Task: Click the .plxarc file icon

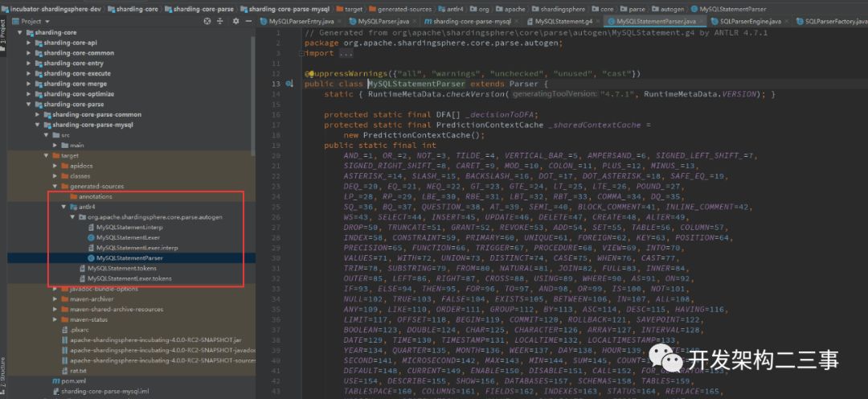Action: click(x=65, y=330)
